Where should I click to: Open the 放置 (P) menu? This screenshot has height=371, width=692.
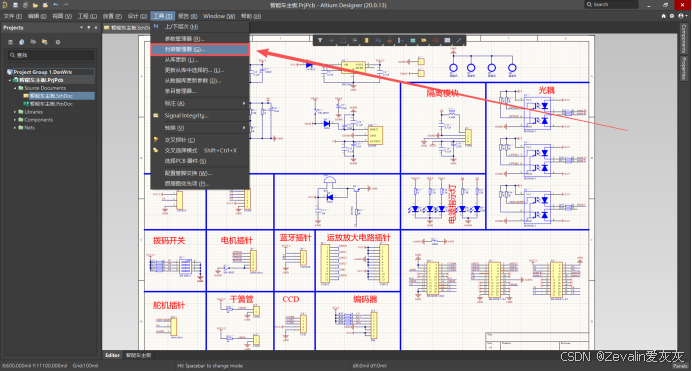[112, 16]
